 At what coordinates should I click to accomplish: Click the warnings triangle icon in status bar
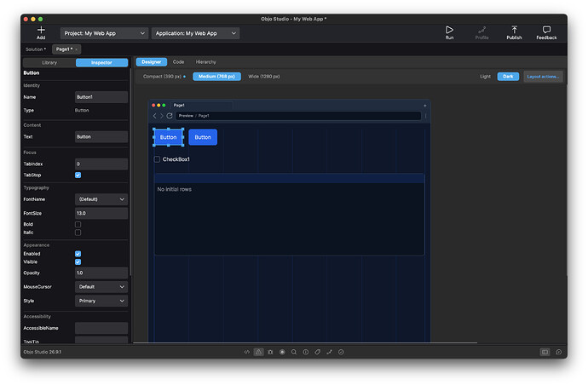pos(258,352)
